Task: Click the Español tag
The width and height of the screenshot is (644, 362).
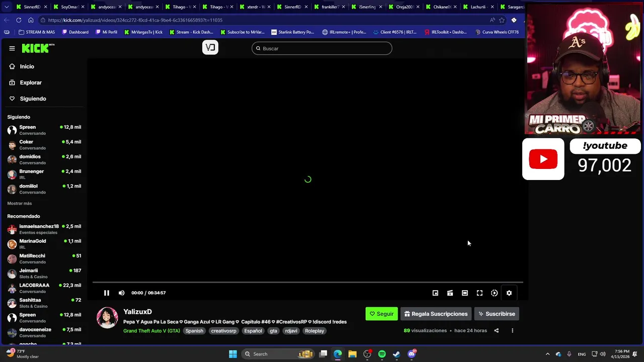Action: (253, 331)
